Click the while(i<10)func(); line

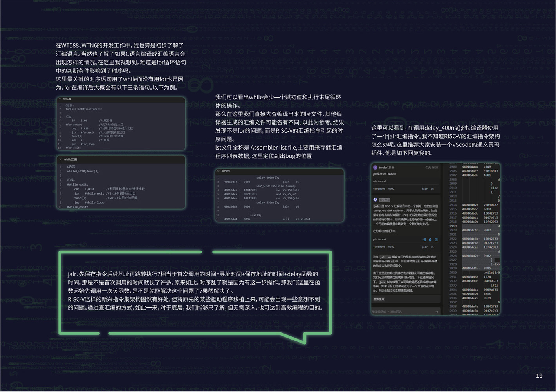tap(83, 171)
